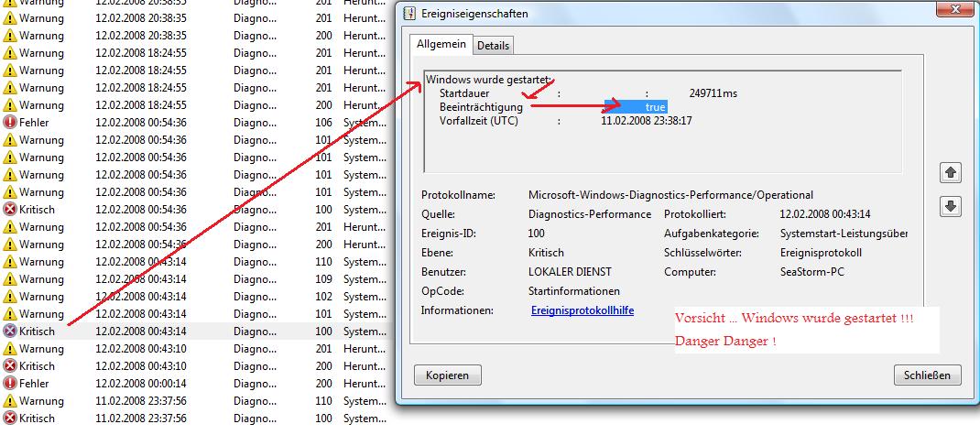Click the Kopieren button
Image resolution: width=980 pixels, height=435 pixels.
[x=448, y=375]
